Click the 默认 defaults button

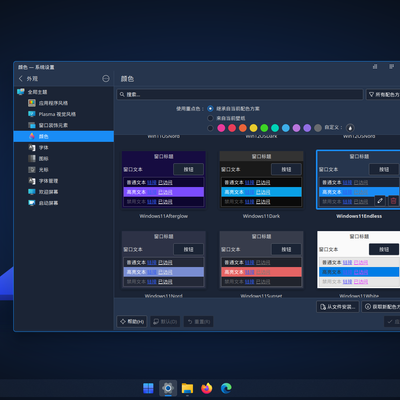(165, 322)
